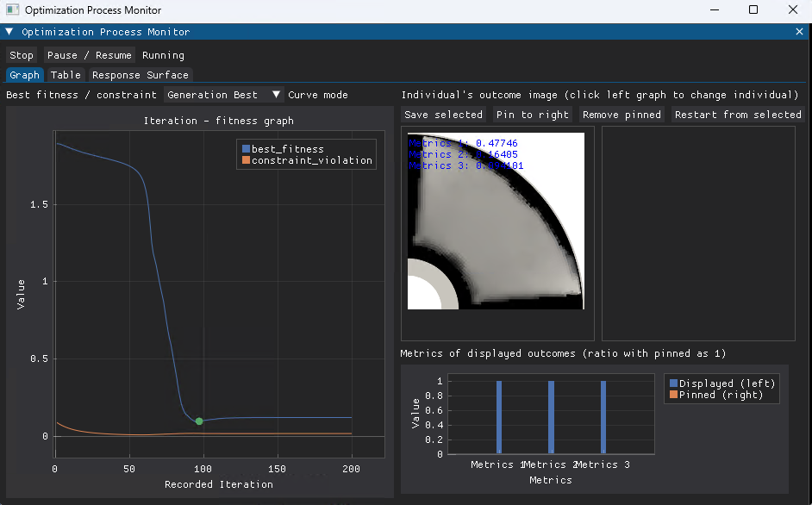812x505 pixels.
Task: Click Pause / Resume button
Action: 89,55
